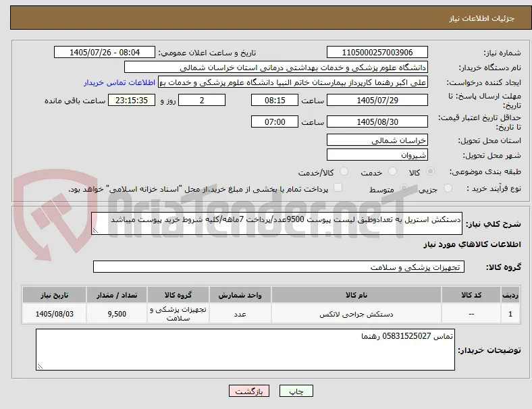Click the جزئیات اطلاعات نیاز page header
The width and height of the screenshot is (532, 409).
click(482, 18)
